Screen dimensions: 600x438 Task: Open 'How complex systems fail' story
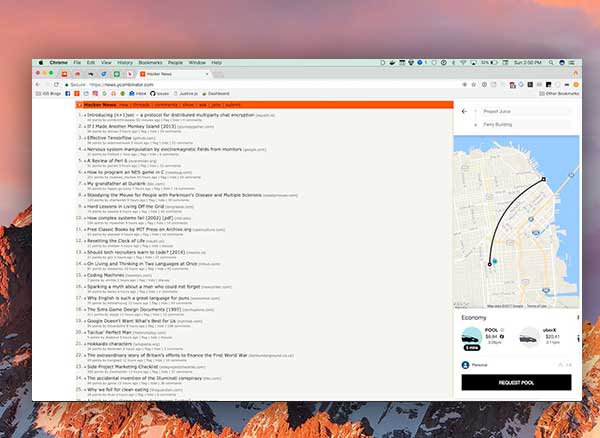[x=130, y=218]
